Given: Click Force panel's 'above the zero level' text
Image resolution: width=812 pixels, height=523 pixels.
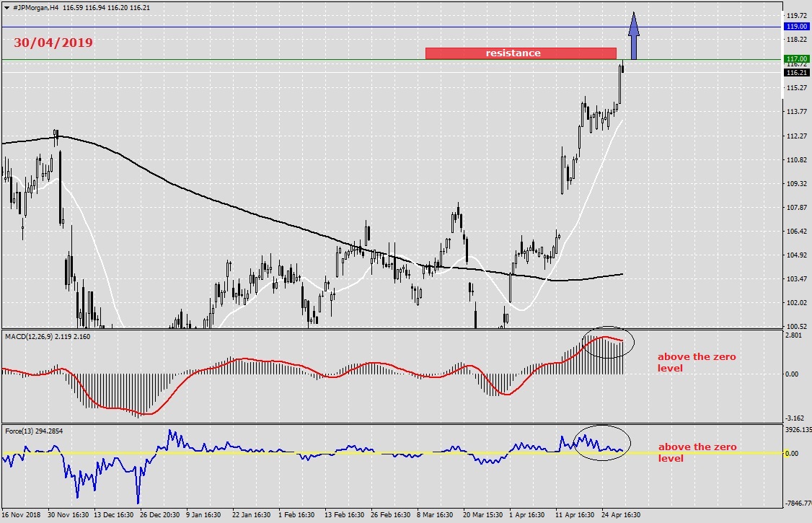Looking at the screenshot, I should [697, 452].
